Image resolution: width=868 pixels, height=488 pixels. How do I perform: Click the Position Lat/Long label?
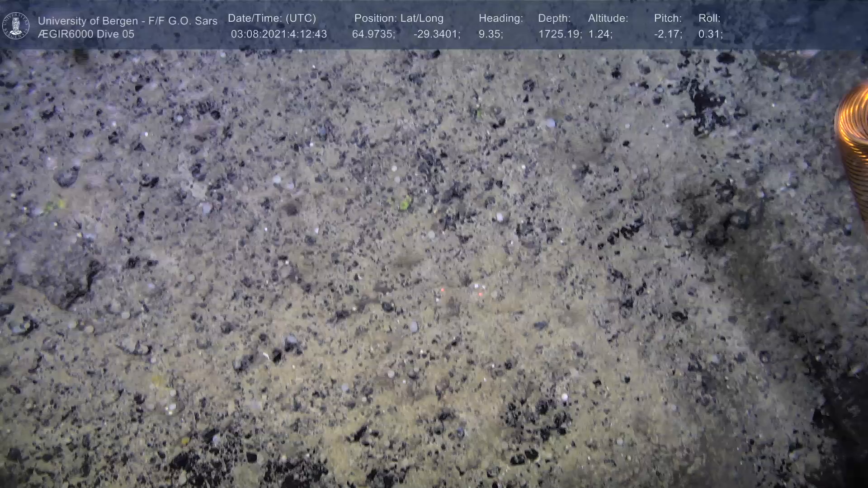click(398, 19)
